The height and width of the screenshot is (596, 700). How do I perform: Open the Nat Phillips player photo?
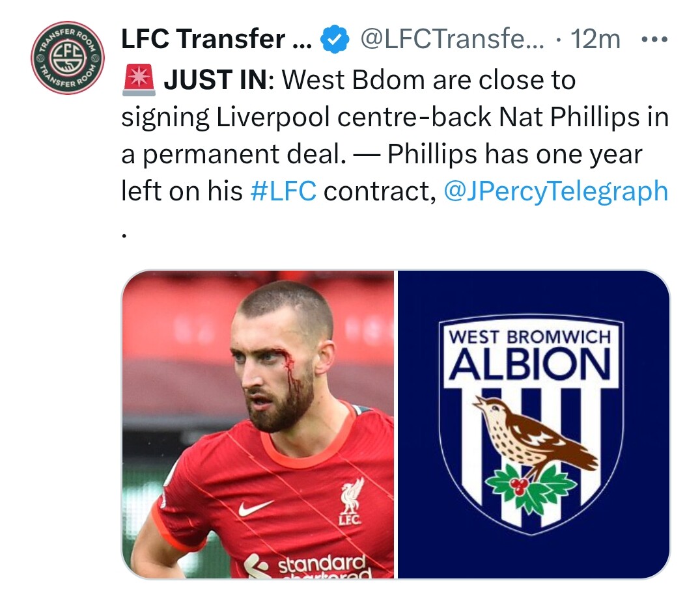(x=258, y=424)
